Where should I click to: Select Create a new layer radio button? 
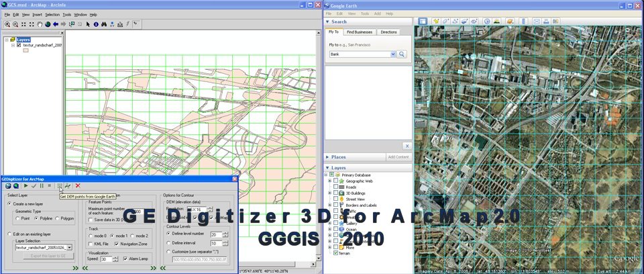point(9,203)
